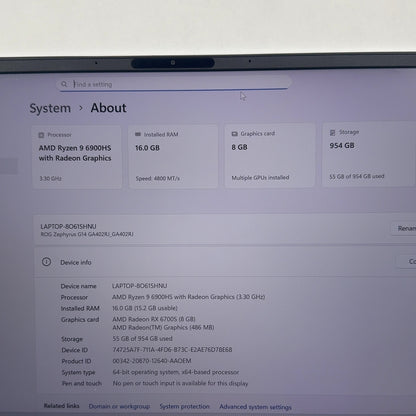The width and height of the screenshot is (416, 416).
Task: Click 3.30 GHz in Processor card
Action: click(x=50, y=179)
